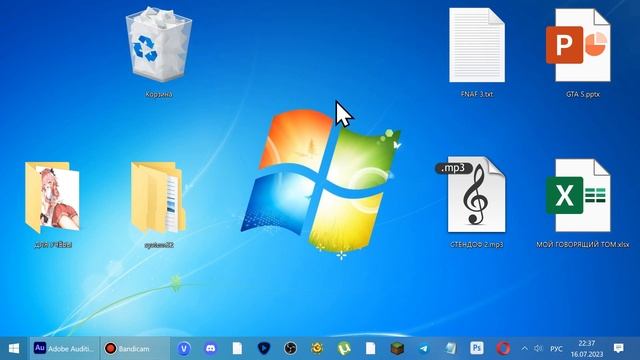The height and width of the screenshot is (360, 640).
Task: Open the dark blue shield play icon
Action: click(264, 349)
